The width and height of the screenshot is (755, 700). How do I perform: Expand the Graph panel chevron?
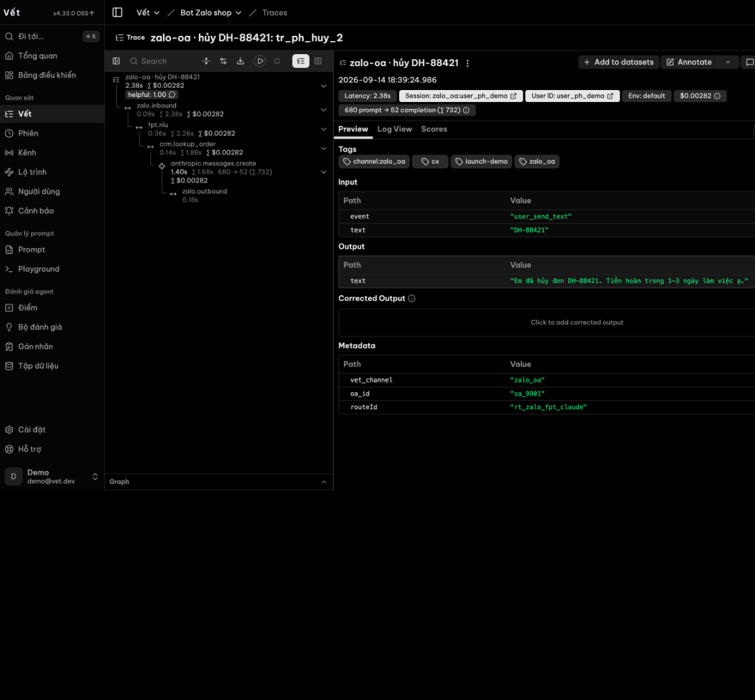tap(324, 482)
